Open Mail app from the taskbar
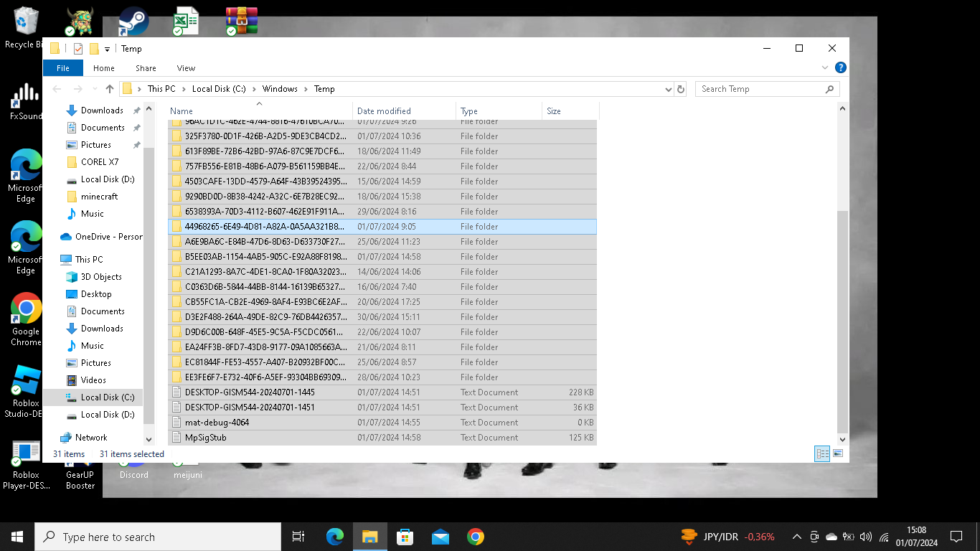 tap(440, 537)
